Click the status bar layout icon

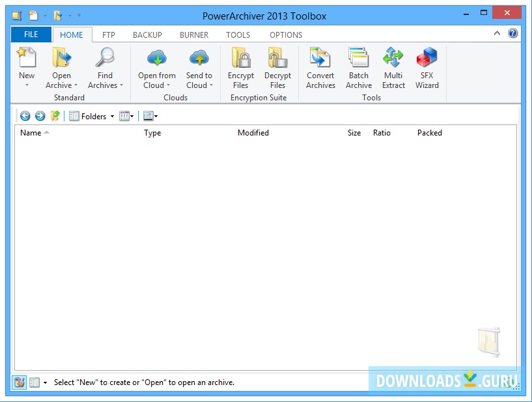[35, 382]
